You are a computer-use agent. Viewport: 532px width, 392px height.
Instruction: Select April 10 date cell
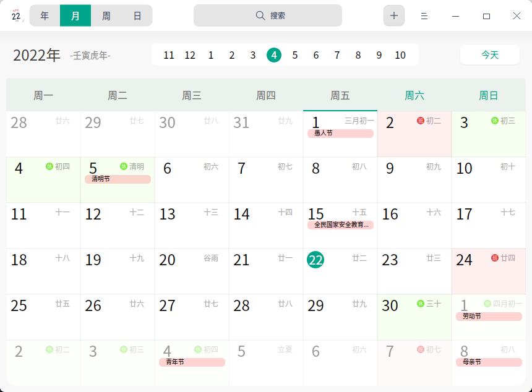click(489, 180)
